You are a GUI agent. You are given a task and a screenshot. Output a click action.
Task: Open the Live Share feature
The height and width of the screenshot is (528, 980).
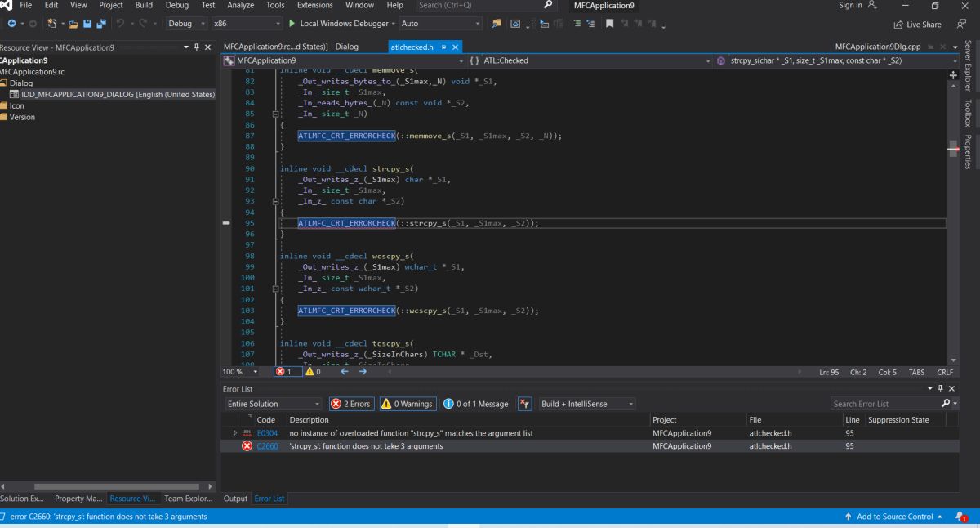[917, 25]
